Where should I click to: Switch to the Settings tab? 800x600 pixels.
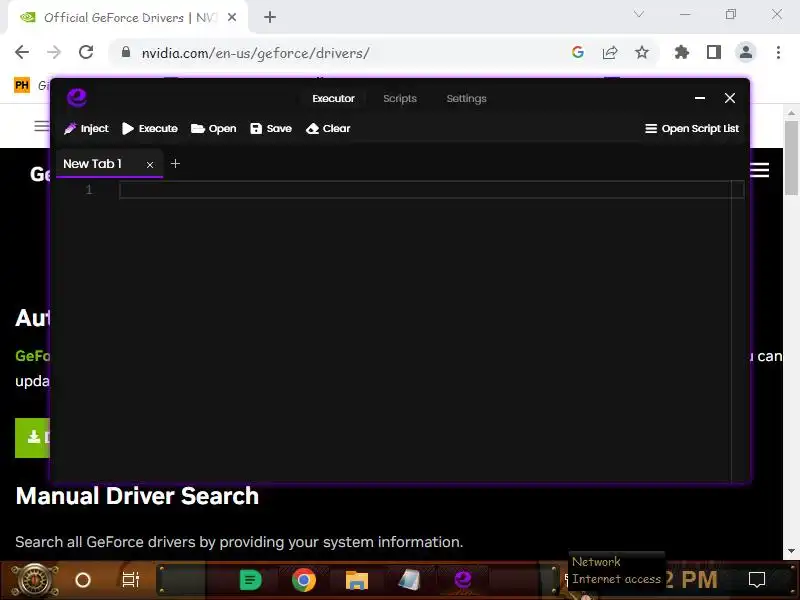[x=466, y=98]
